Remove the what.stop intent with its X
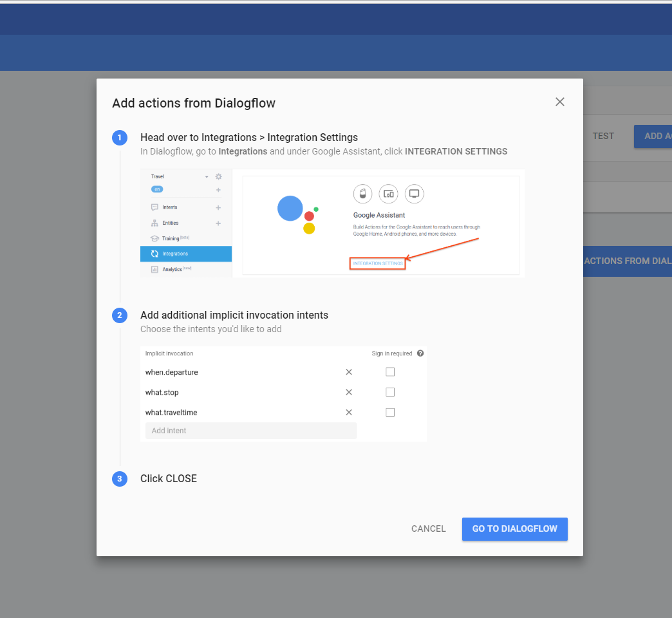Screen dimensions: 672x618 (x=349, y=392)
